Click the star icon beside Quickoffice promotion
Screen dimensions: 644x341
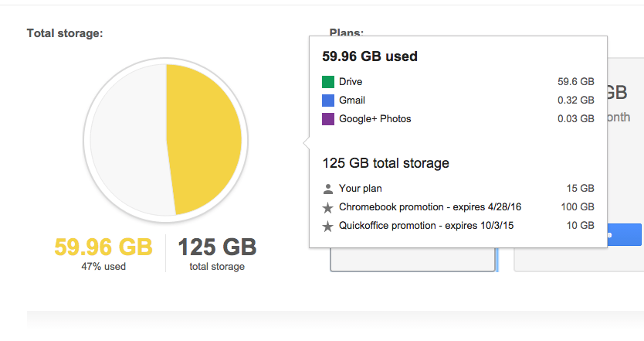[327, 227]
